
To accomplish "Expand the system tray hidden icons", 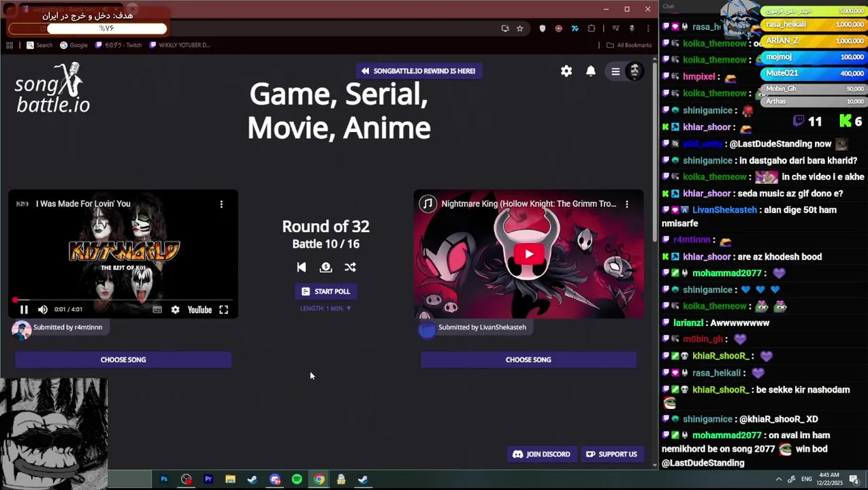I will point(779,479).
